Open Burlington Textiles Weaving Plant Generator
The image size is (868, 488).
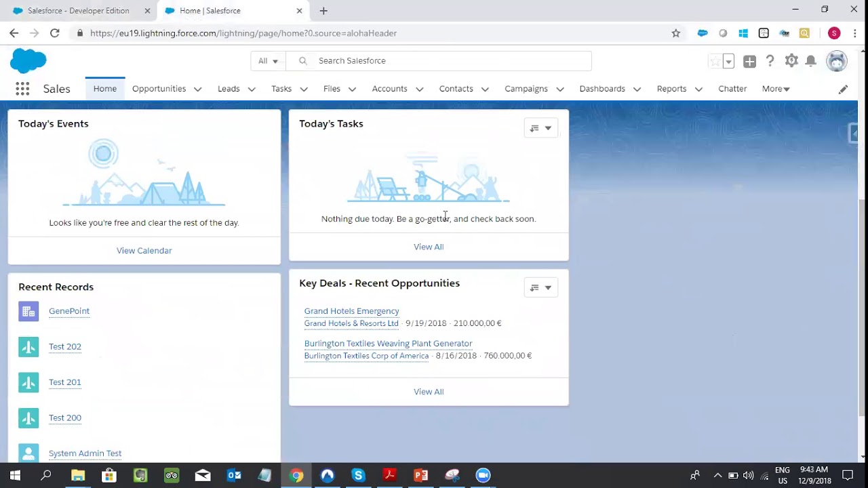point(388,344)
